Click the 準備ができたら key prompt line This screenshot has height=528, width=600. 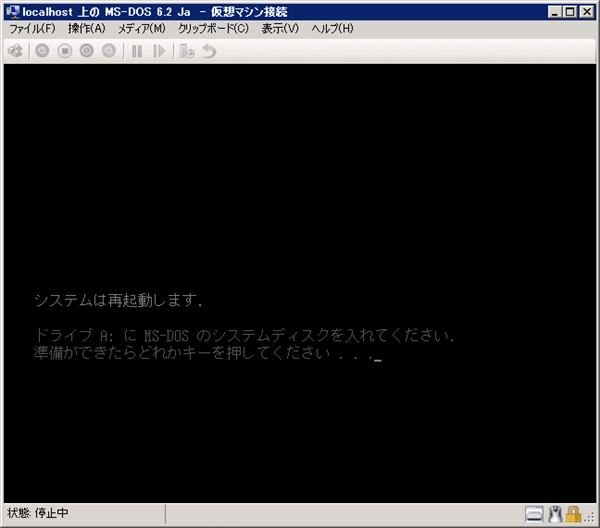[x=207, y=353]
